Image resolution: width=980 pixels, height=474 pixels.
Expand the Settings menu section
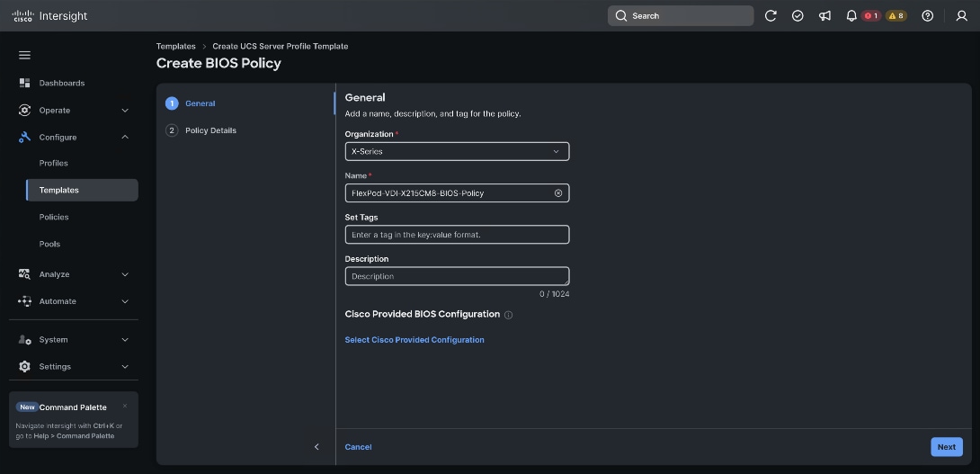125,366
